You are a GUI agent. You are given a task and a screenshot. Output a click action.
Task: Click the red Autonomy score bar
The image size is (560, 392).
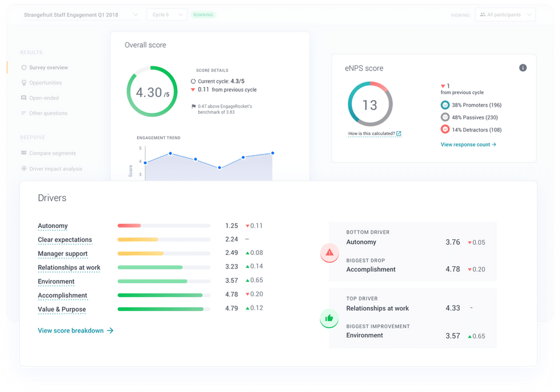point(129,226)
